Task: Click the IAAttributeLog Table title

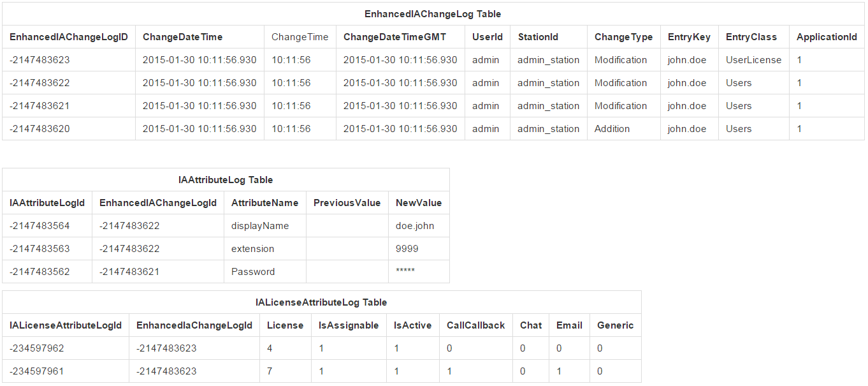Action: 226,180
